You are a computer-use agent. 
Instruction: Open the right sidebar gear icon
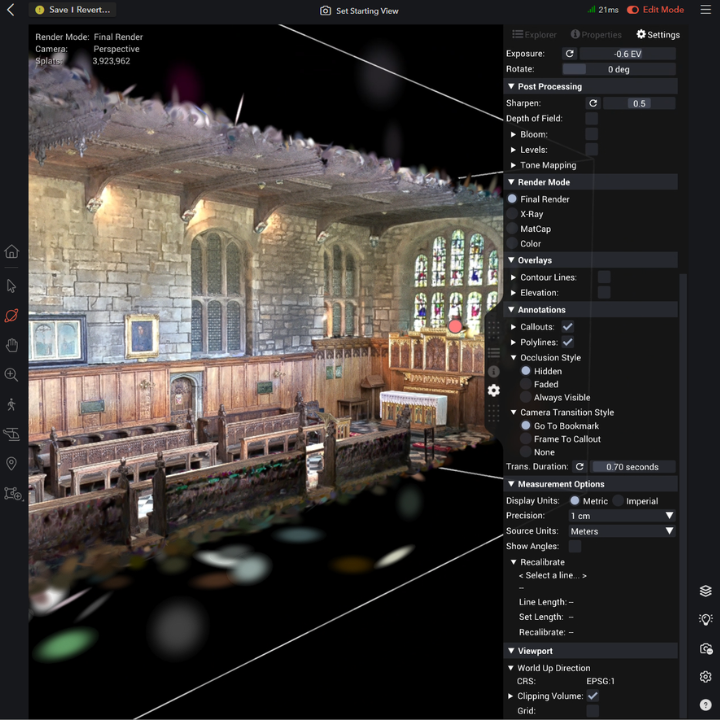tap(705, 677)
